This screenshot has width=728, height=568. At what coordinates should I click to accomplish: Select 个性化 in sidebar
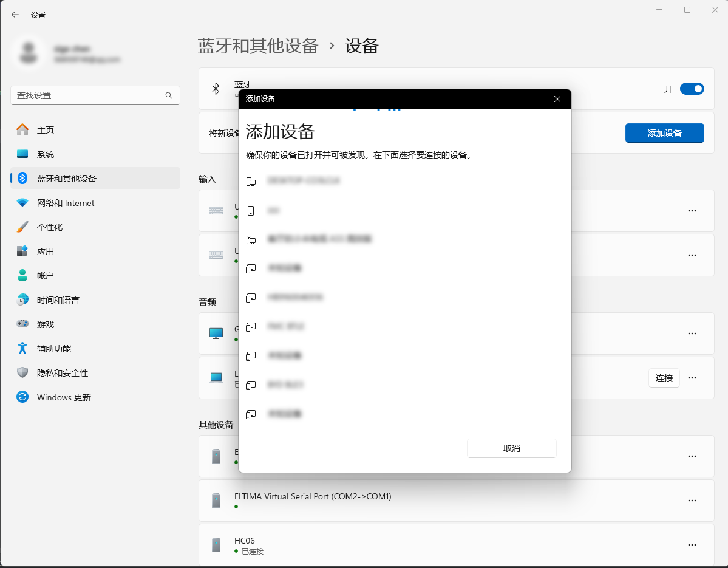pyautogui.click(x=50, y=227)
